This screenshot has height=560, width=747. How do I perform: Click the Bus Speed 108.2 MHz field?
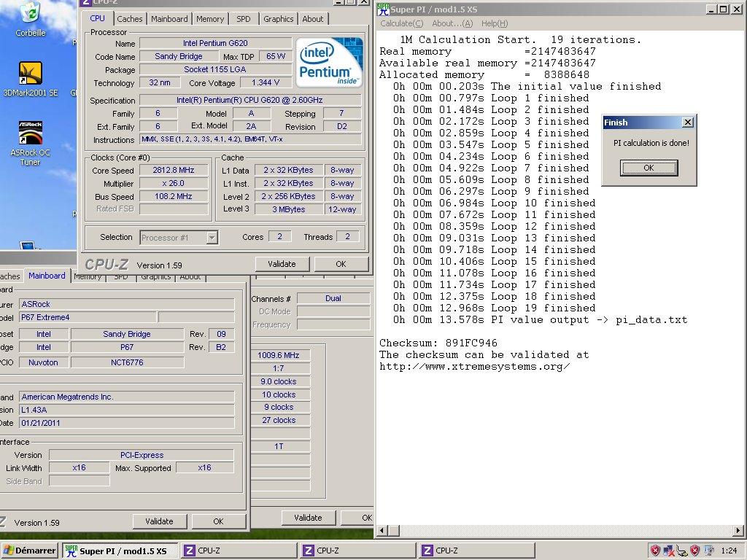point(174,196)
